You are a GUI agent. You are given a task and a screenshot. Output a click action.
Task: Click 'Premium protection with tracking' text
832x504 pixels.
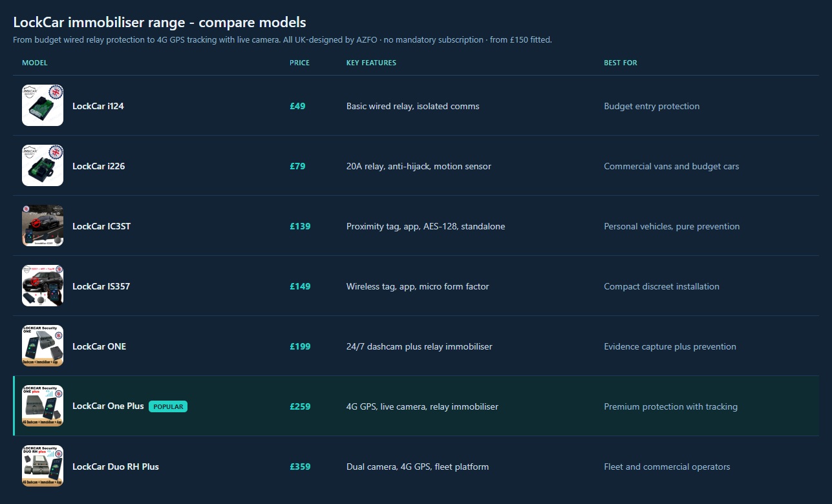pyautogui.click(x=670, y=406)
